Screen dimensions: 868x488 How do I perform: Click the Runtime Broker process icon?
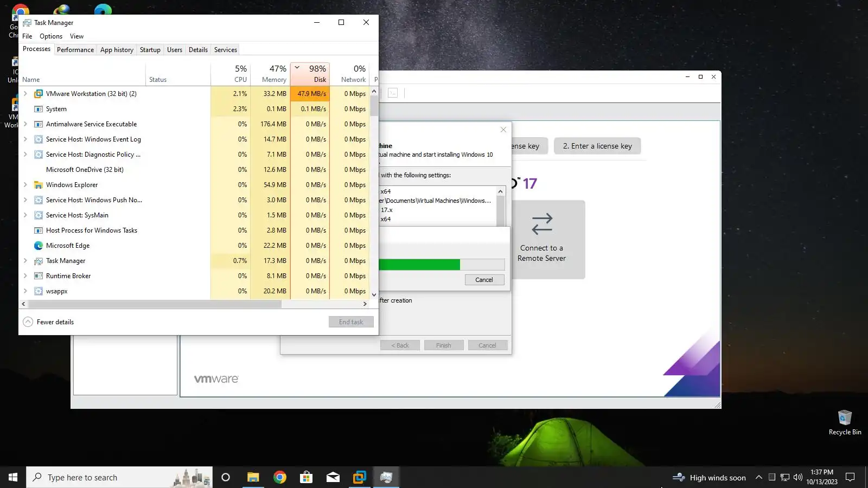[x=39, y=276]
